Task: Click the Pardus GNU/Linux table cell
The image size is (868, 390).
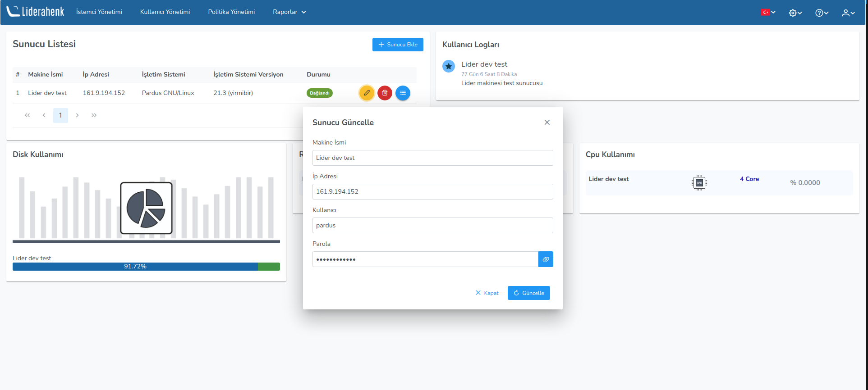Action: [168, 93]
